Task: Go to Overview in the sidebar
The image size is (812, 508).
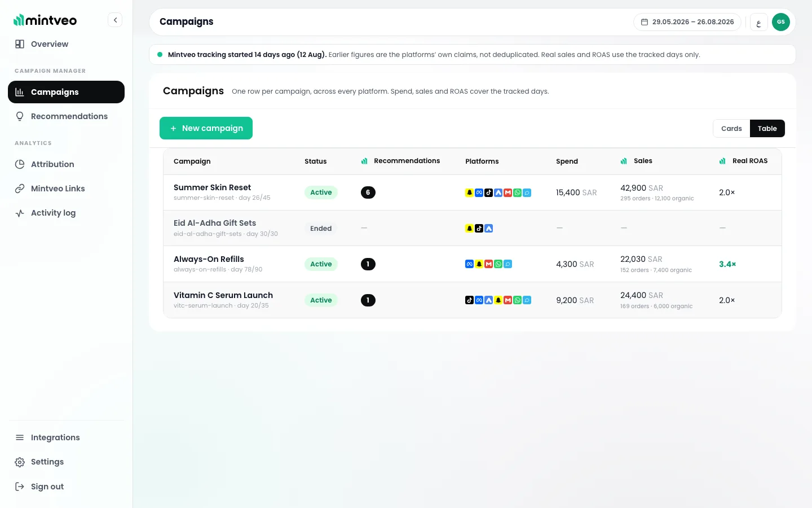Action: click(66, 44)
